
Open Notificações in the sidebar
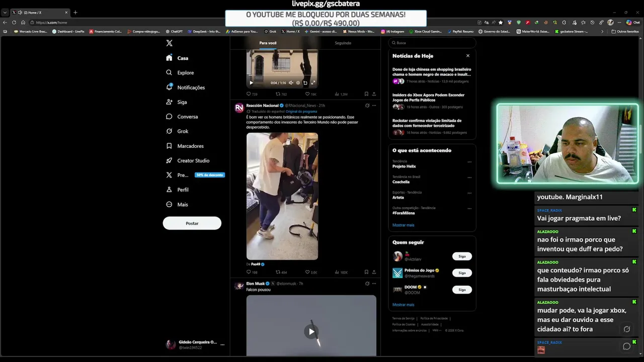coord(186,87)
